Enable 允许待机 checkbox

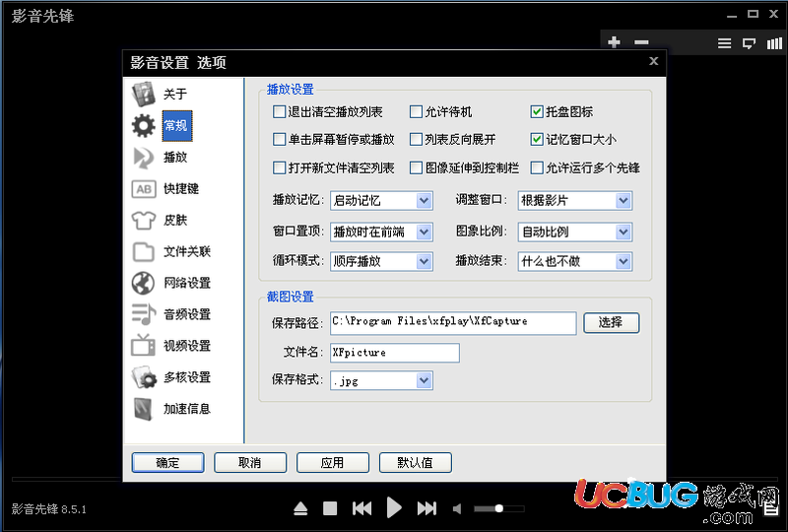[416, 111]
